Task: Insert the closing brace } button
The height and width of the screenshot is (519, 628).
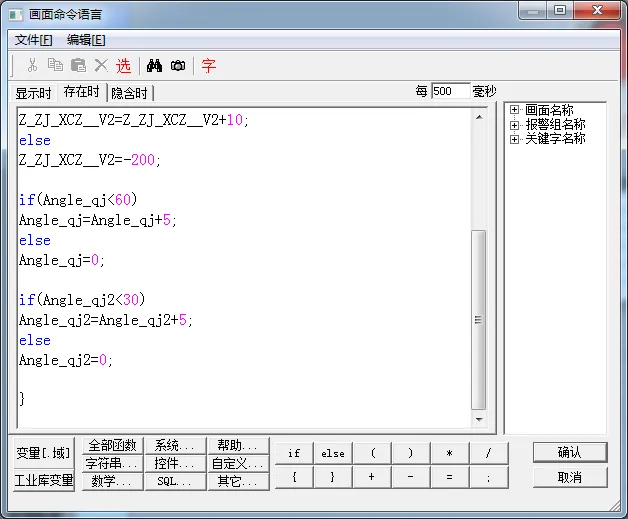Action: tap(333, 477)
